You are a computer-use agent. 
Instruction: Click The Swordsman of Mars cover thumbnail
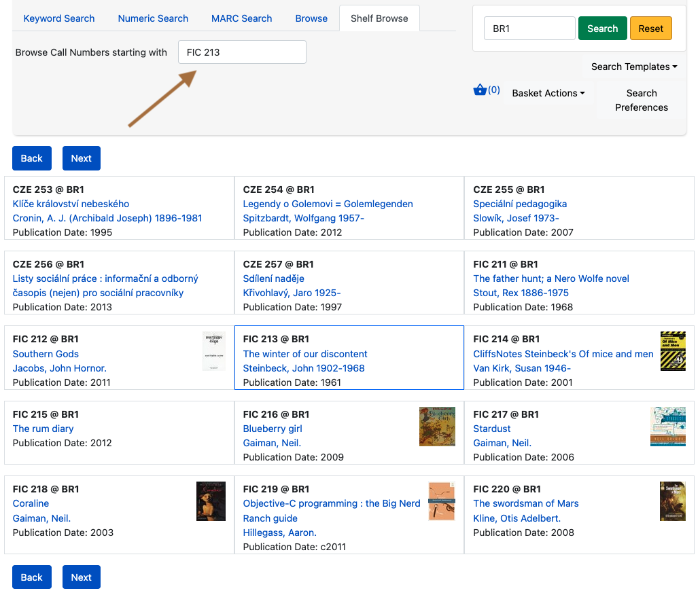[x=672, y=501]
